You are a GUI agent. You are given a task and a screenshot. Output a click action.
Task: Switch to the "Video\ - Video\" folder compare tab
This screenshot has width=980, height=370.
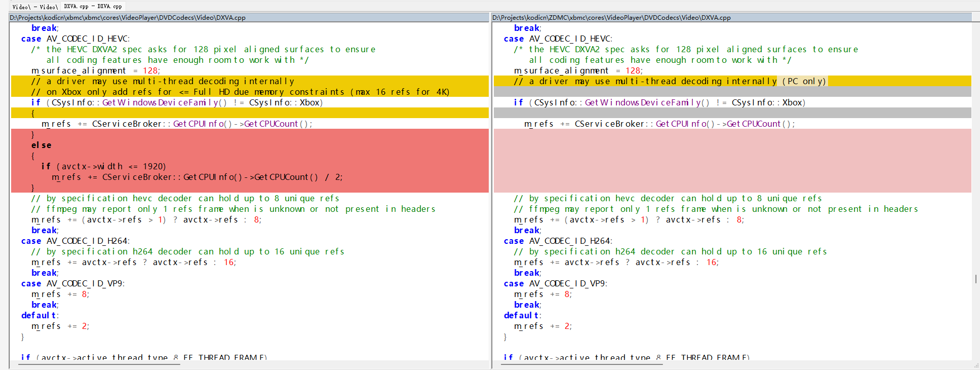(35, 7)
